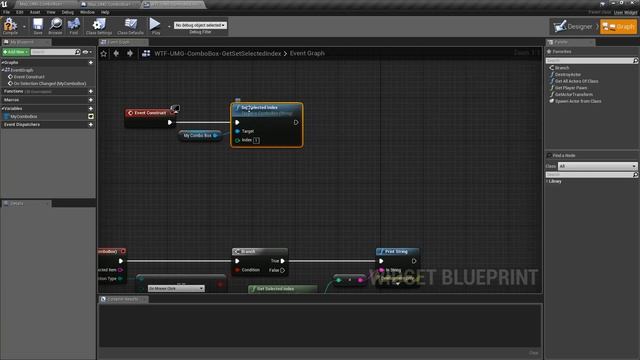Open the Help menu
This screenshot has width=640, height=360.
point(105,12)
